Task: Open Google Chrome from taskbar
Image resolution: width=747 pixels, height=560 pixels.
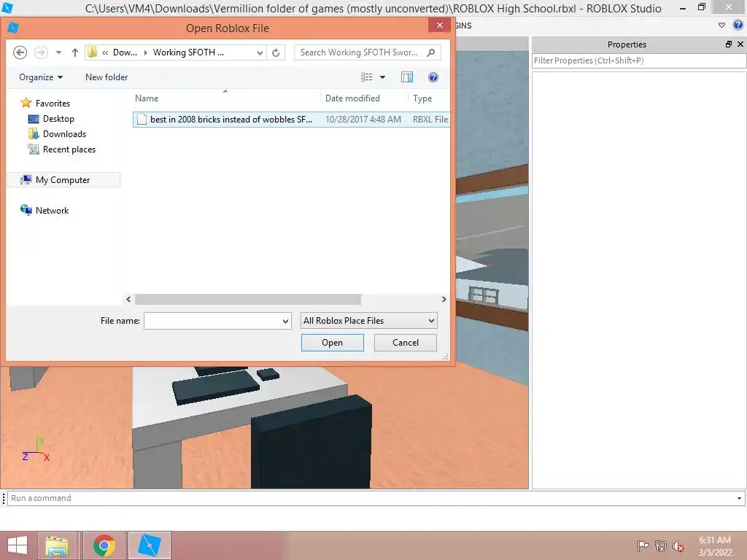Action: point(104,545)
